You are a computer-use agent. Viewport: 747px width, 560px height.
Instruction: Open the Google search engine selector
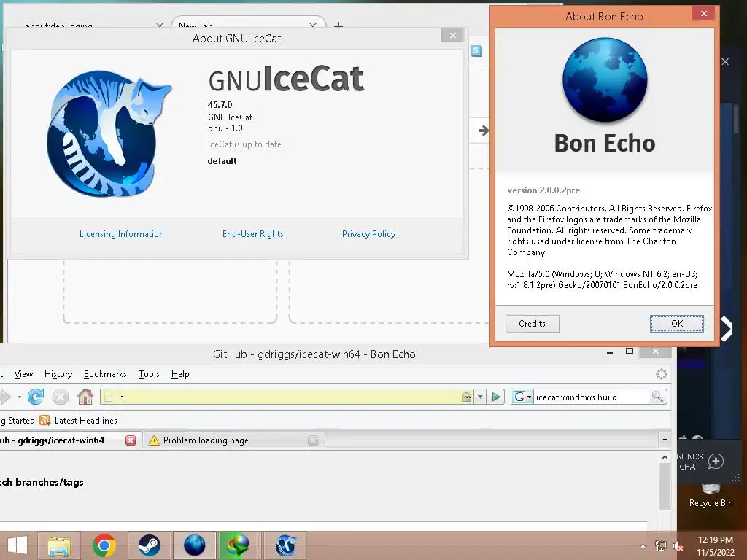[x=522, y=397]
